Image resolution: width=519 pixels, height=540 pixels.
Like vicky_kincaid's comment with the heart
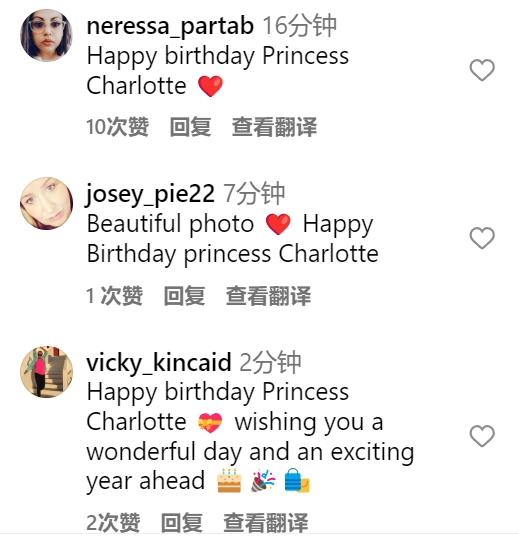[482, 436]
